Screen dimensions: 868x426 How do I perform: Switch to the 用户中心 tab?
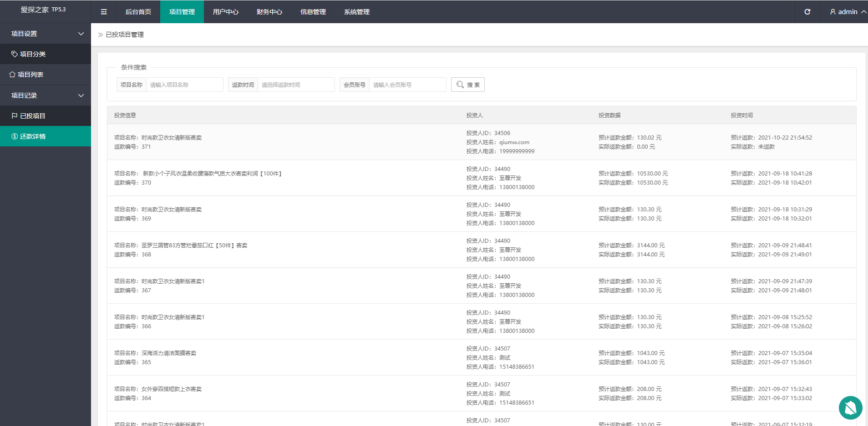pyautogui.click(x=225, y=12)
